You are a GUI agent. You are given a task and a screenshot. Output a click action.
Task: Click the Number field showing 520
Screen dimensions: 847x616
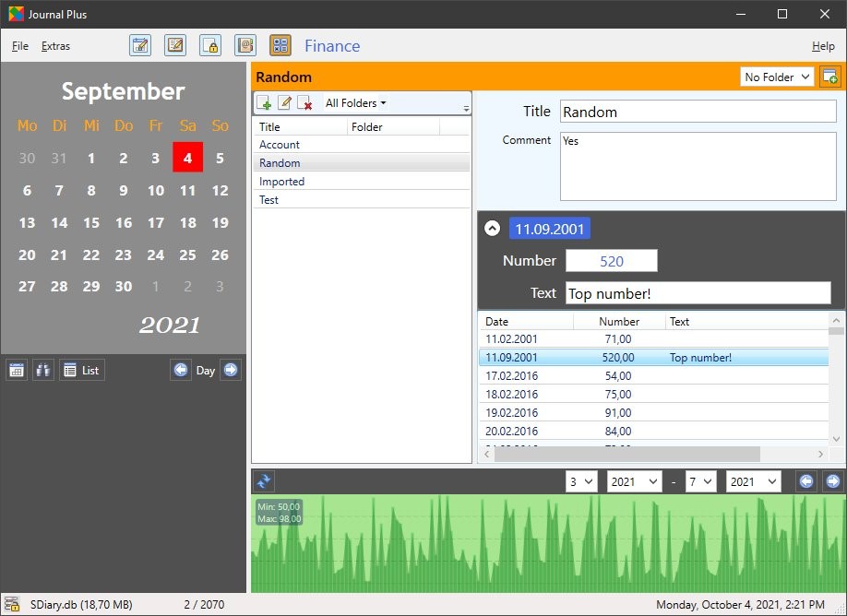click(x=611, y=261)
